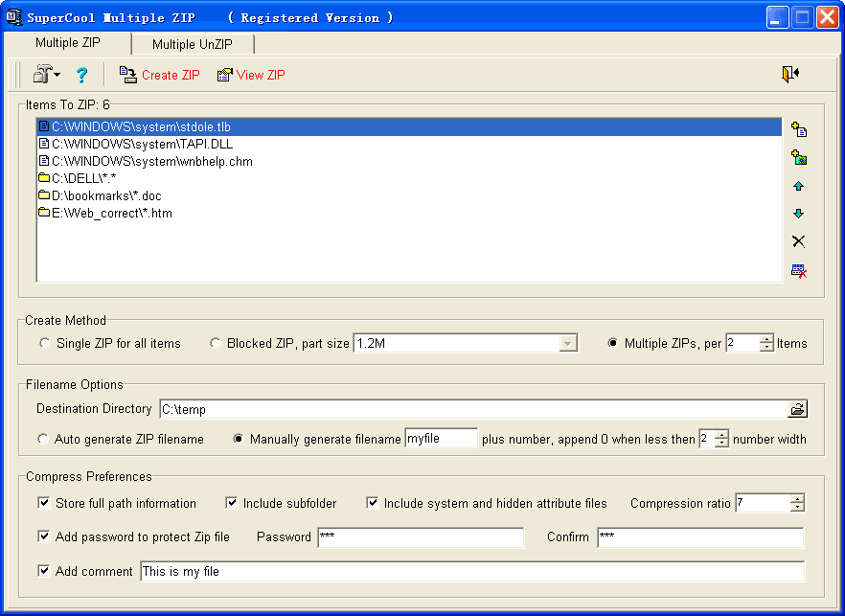The image size is (845, 616).
Task: Open help via question mark icon
Action: coord(81,75)
